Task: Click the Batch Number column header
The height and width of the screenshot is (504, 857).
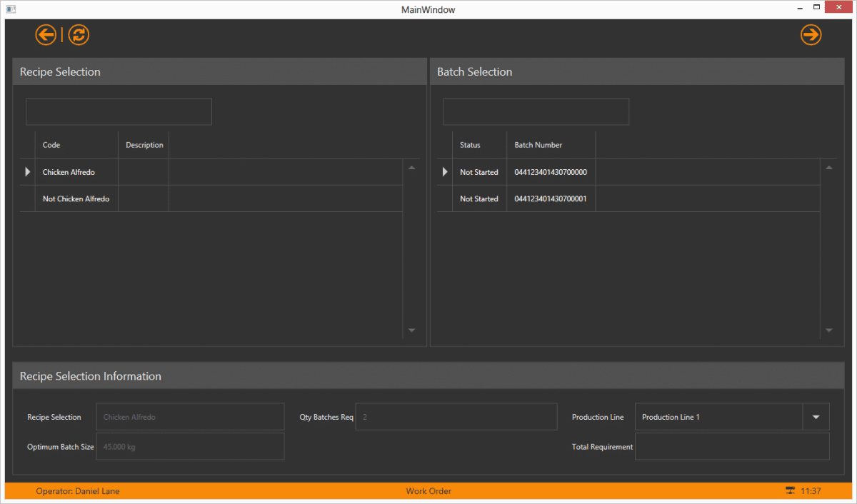Action: click(x=538, y=145)
